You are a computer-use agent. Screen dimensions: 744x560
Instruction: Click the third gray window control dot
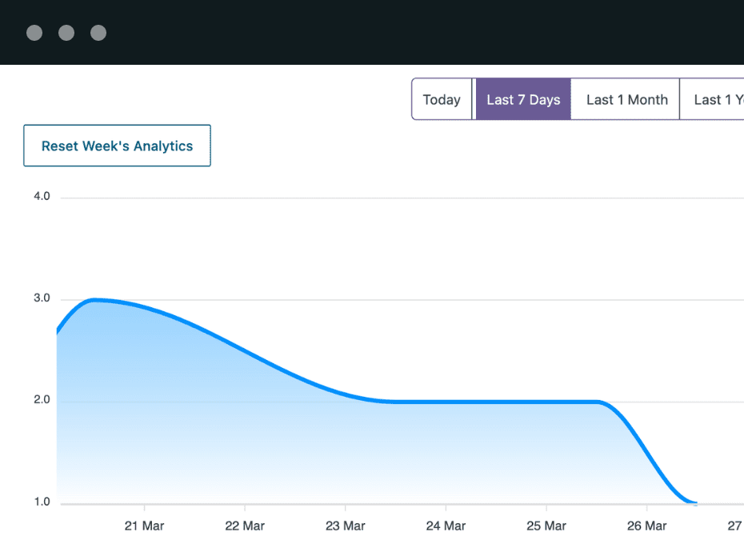tap(98, 33)
